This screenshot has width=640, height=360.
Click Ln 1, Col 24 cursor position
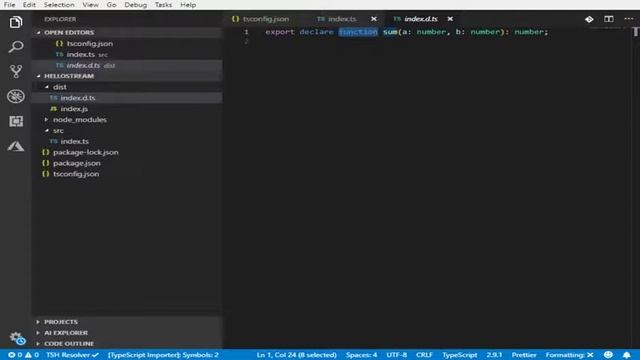[x=297, y=355]
